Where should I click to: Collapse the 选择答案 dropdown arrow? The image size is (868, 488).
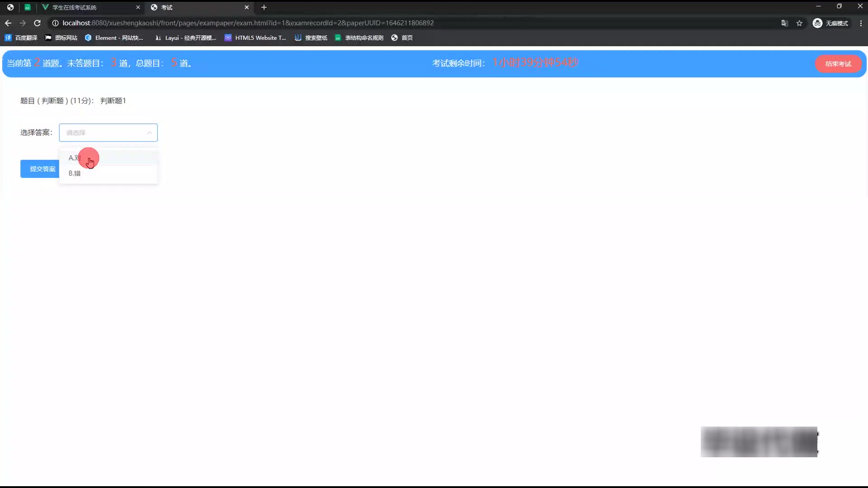point(149,133)
